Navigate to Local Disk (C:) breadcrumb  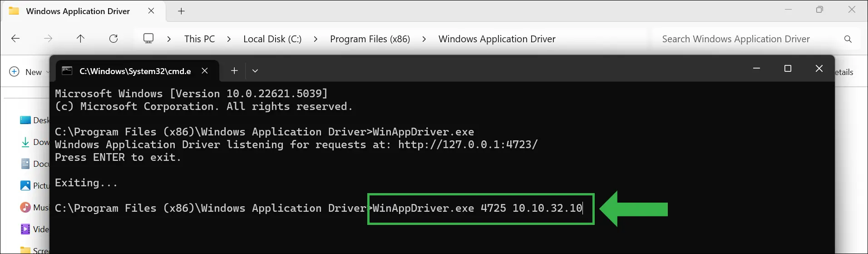[272, 39]
